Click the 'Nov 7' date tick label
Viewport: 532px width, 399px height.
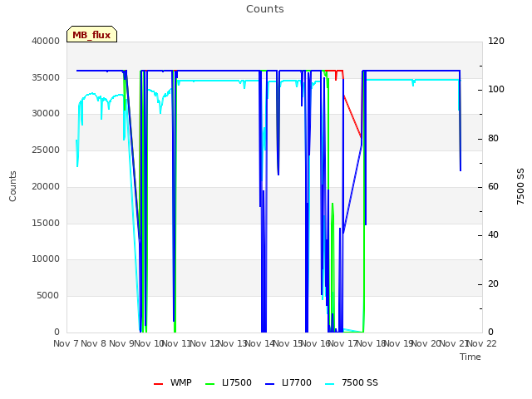[x=66, y=343]
